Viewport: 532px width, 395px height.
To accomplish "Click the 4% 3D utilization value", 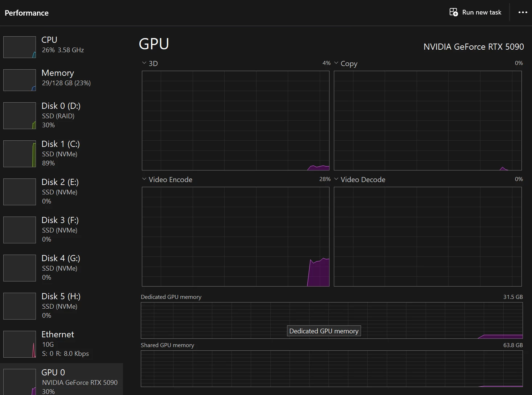I will [x=327, y=63].
